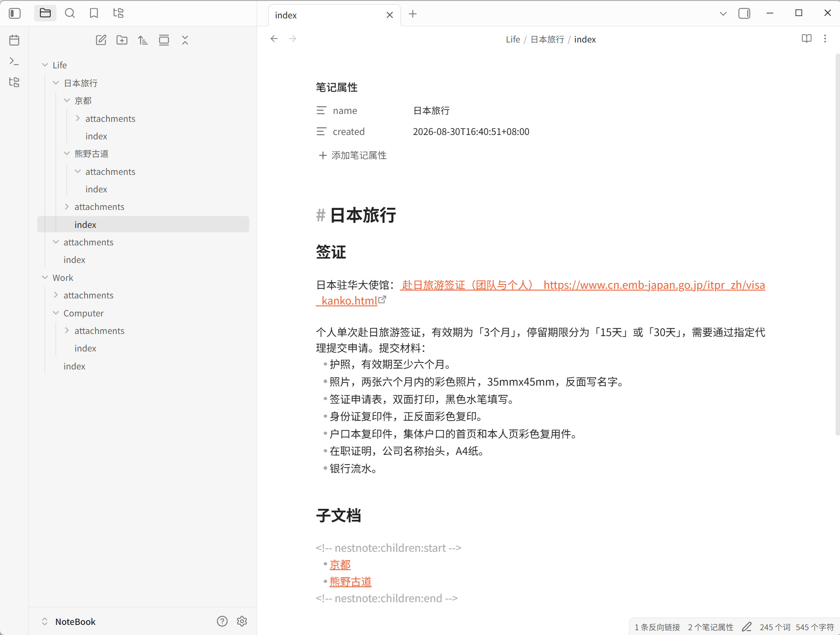Click the 笔记属性 heading
Screen dimensions: 840x635
(337, 87)
